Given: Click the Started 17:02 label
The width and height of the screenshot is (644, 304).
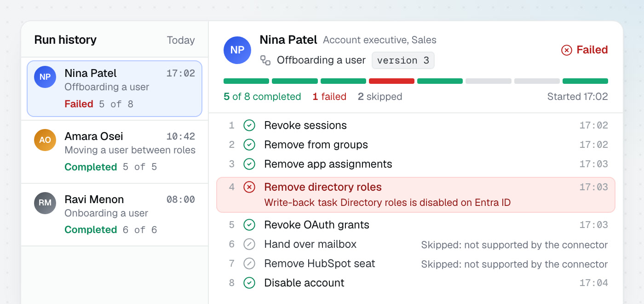Looking at the screenshot, I should pyautogui.click(x=578, y=97).
